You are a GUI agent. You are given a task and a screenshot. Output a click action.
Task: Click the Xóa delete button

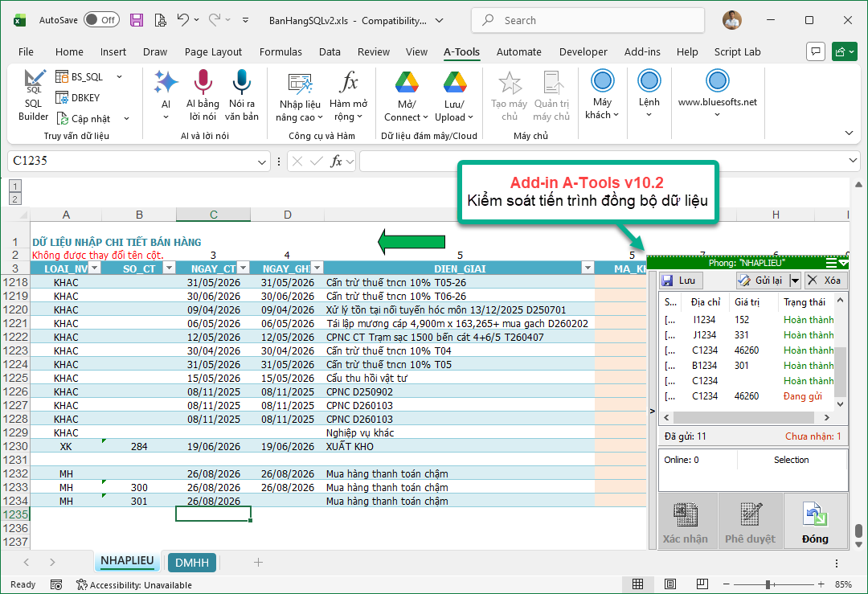825,280
